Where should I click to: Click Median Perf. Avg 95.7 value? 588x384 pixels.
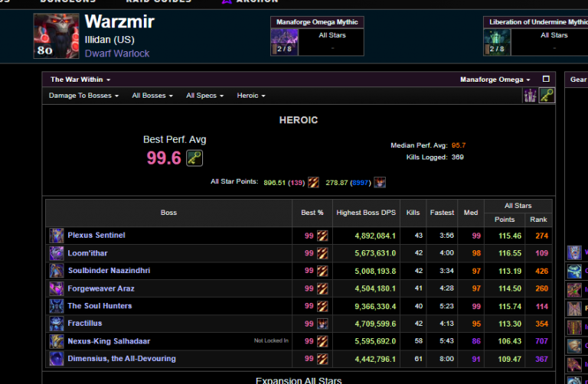[459, 145]
